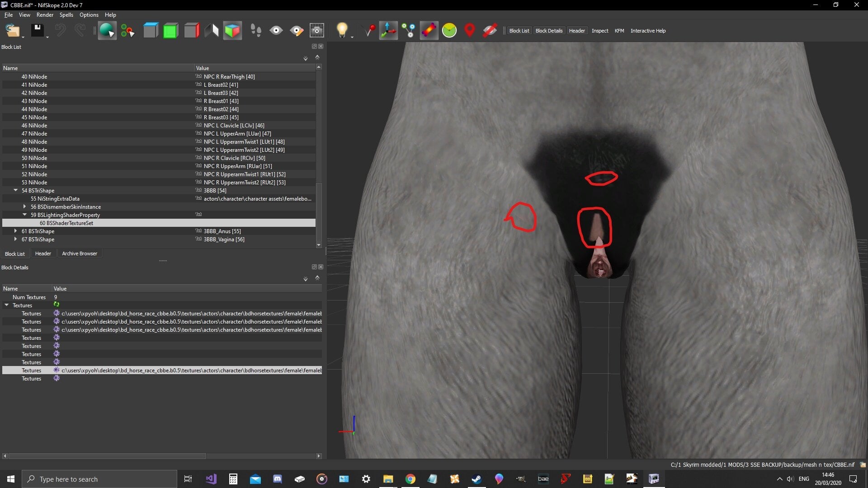Select the 40 NiNode row
This screenshot has width=868, height=488.
click(159, 76)
